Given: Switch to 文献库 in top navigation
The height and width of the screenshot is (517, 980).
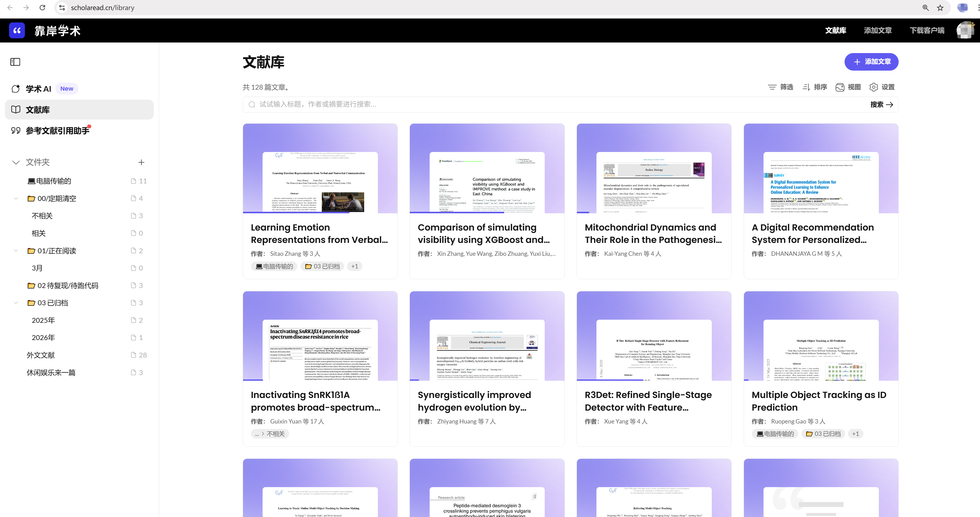Looking at the screenshot, I should [x=835, y=30].
